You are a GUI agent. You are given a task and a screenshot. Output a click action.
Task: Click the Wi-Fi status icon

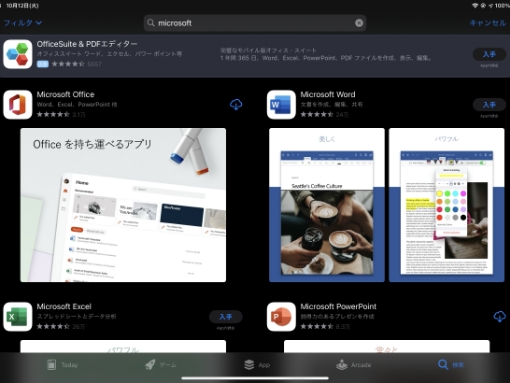pyautogui.click(x=475, y=5)
